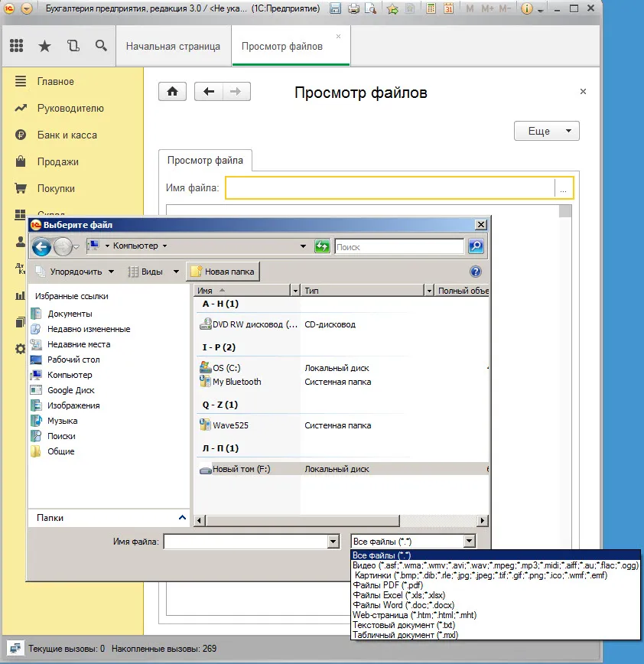Choose Файлы Excel filter option
This screenshot has width=644, height=664.
(398, 595)
